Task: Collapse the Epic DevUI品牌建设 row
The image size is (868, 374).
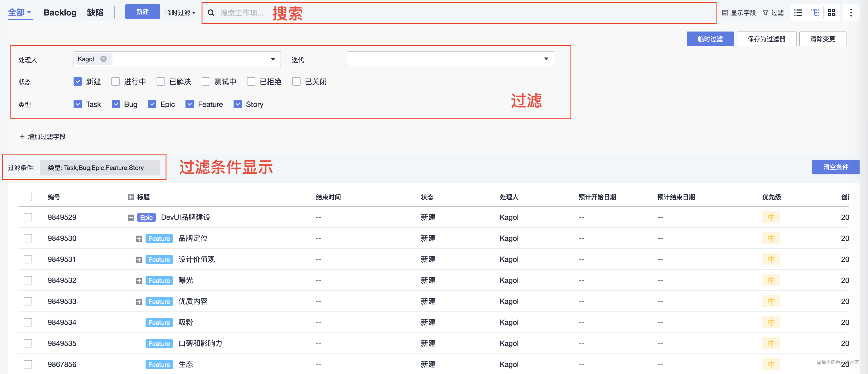Action: coord(131,217)
